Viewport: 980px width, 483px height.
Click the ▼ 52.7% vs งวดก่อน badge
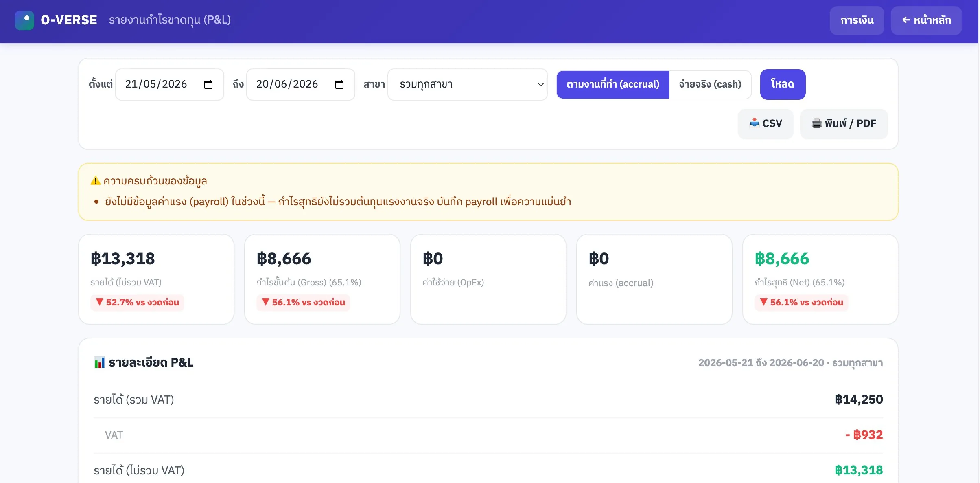pyautogui.click(x=138, y=302)
